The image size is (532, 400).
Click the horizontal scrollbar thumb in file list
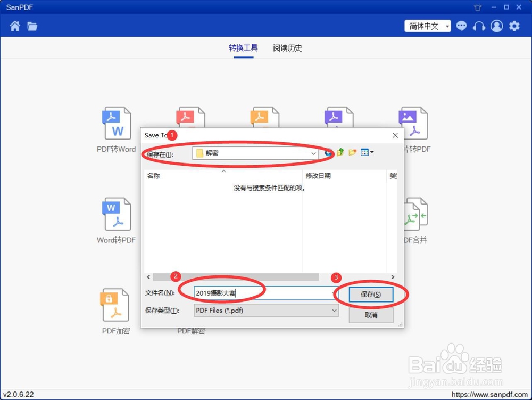tap(236, 277)
